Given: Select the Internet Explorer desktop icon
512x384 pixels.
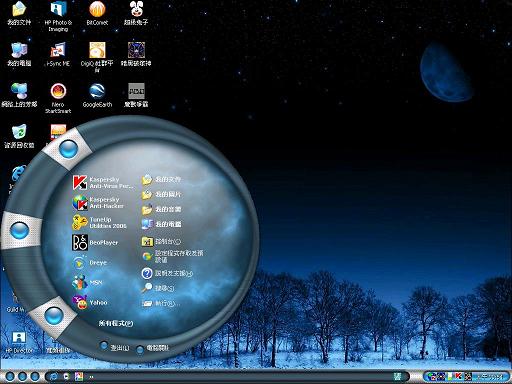Looking at the screenshot, I should [18, 173].
